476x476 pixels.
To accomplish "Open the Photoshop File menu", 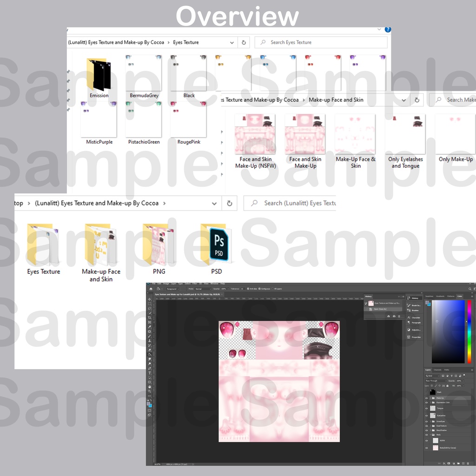I will [153, 284].
